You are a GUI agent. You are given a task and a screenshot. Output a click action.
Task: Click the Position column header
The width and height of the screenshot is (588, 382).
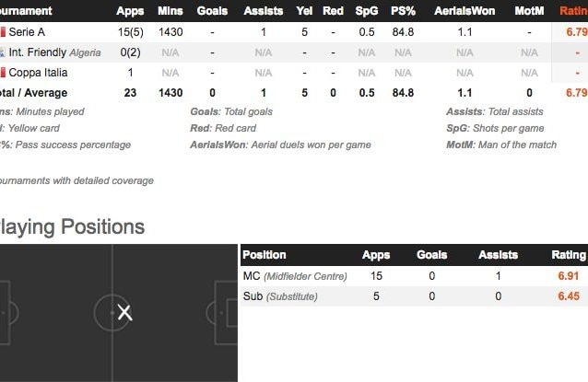pos(265,255)
